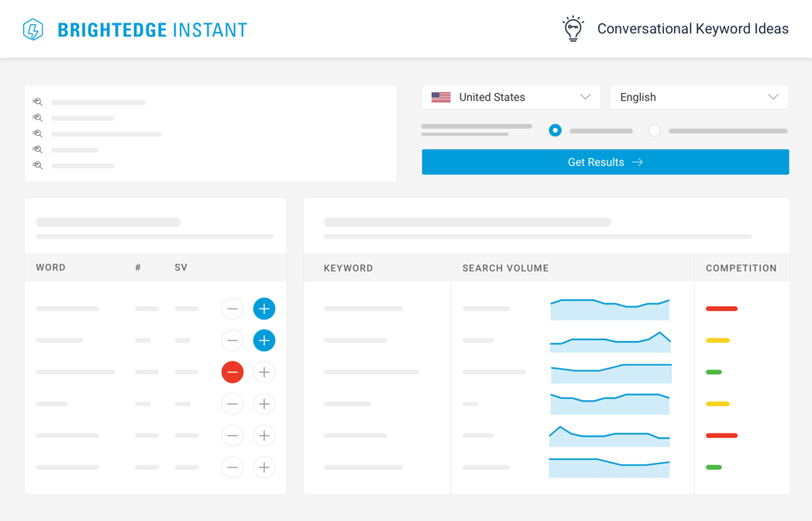The image size is (812, 521).
Task: Click the red competition bar in first row
Action: [721, 309]
